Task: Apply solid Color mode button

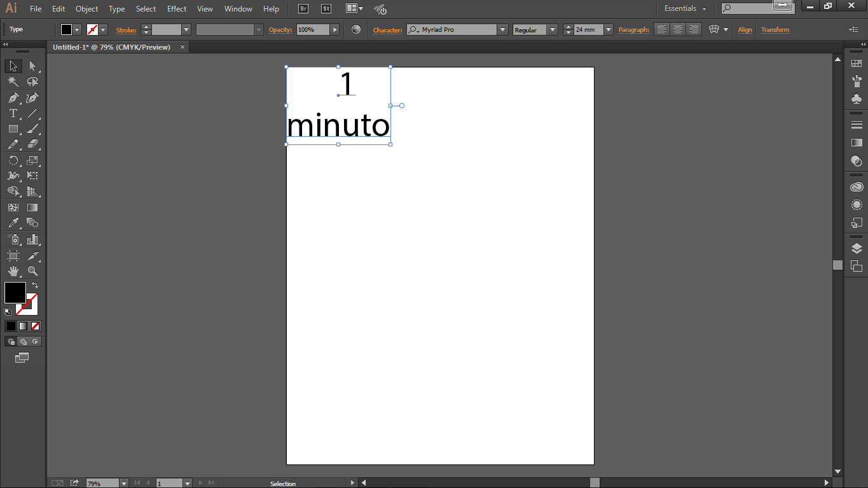Action: [x=11, y=326]
